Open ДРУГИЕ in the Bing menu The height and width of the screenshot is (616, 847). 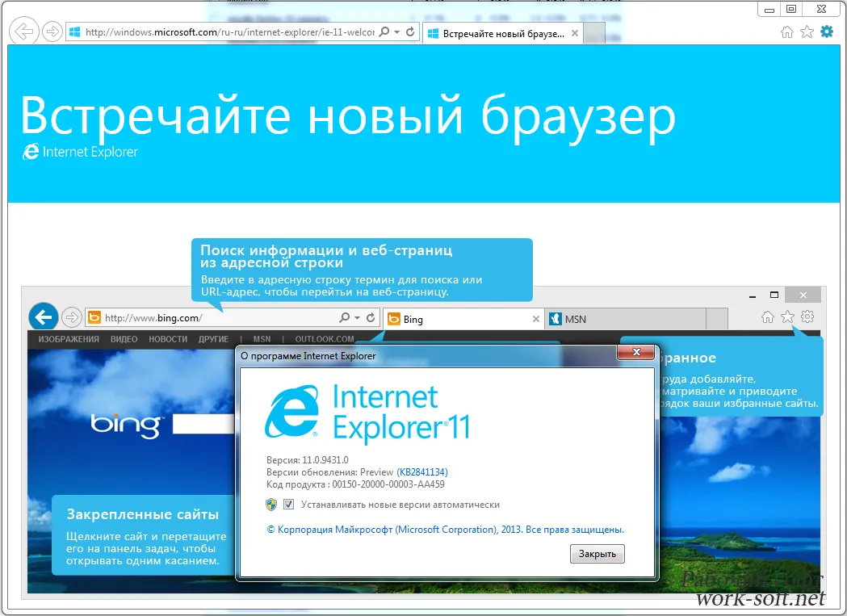click(213, 339)
